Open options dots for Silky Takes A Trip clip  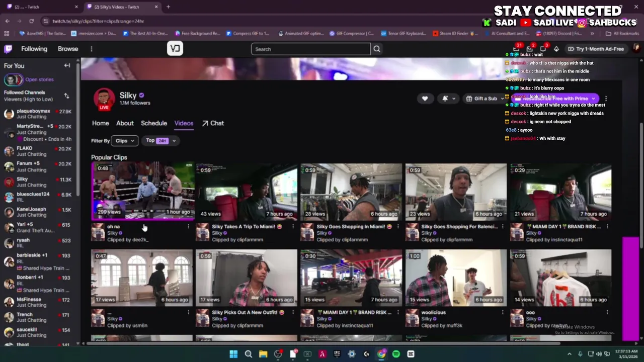[293, 227]
